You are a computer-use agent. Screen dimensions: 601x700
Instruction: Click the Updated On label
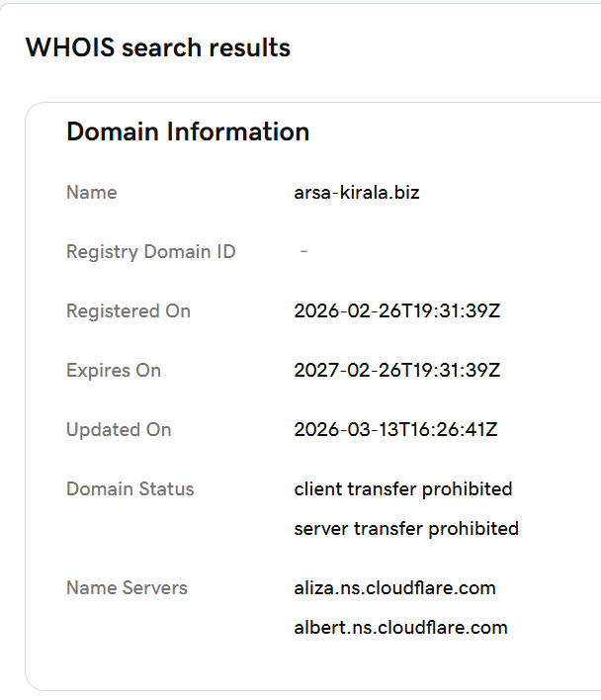point(119,430)
